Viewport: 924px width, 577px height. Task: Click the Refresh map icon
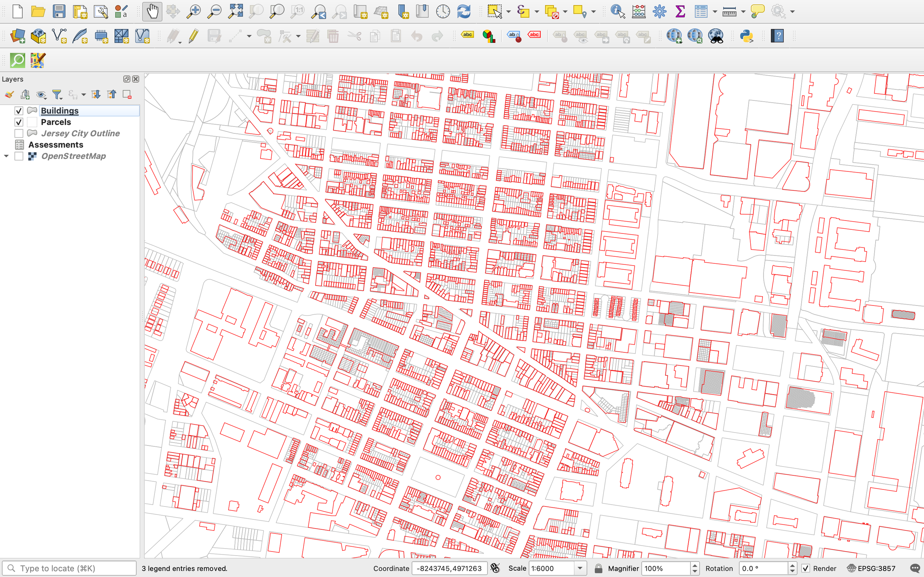(x=463, y=11)
